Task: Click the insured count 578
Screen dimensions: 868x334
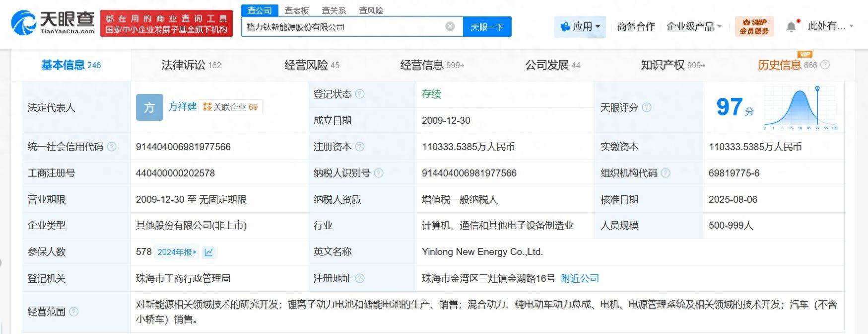Action: (144, 252)
